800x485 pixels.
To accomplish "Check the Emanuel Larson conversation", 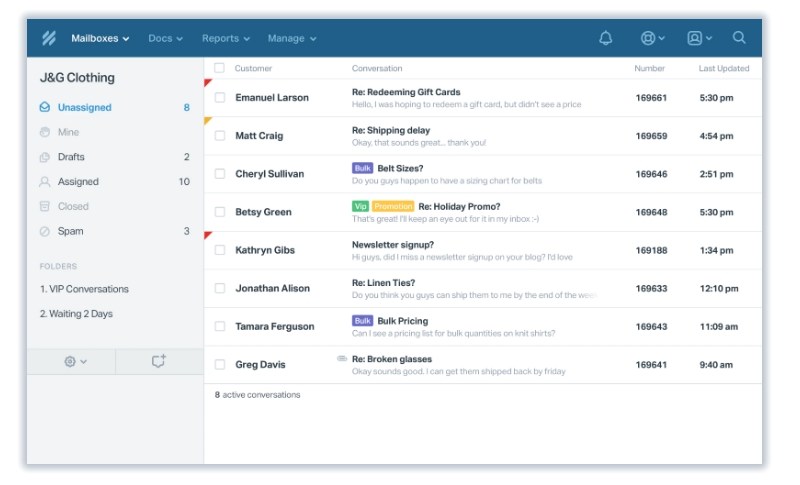I will click(x=220, y=97).
